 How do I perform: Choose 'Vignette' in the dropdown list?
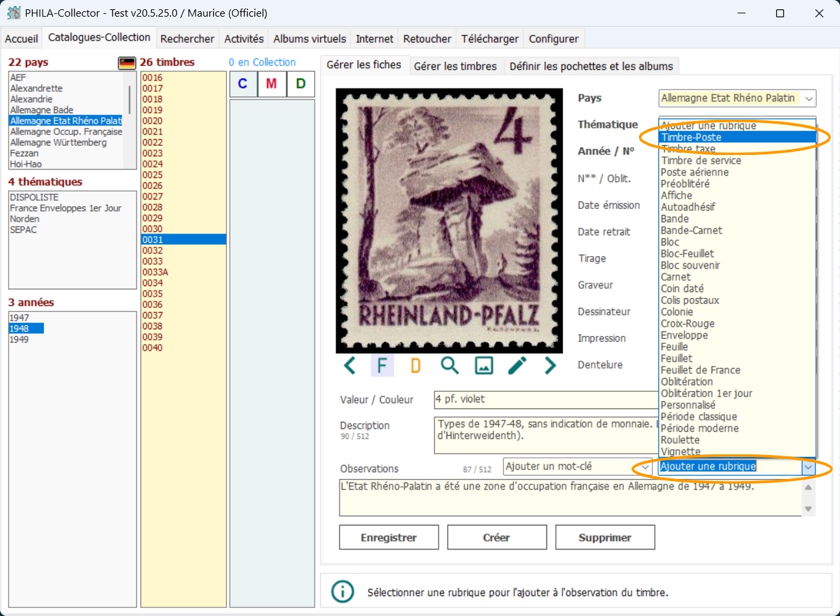pyautogui.click(x=737, y=452)
